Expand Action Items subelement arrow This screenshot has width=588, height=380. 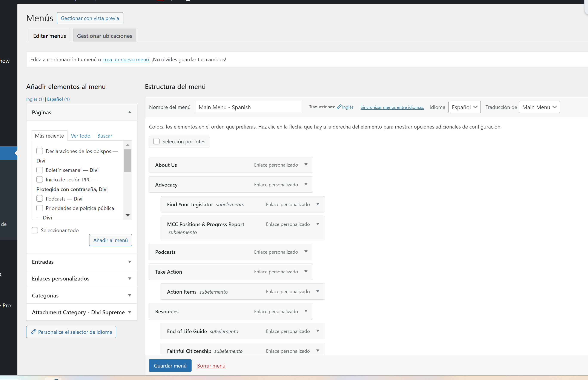(318, 291)
